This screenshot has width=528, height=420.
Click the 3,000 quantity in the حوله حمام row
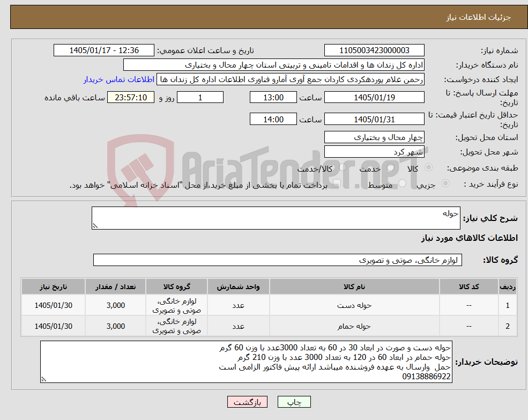(115, 326)
